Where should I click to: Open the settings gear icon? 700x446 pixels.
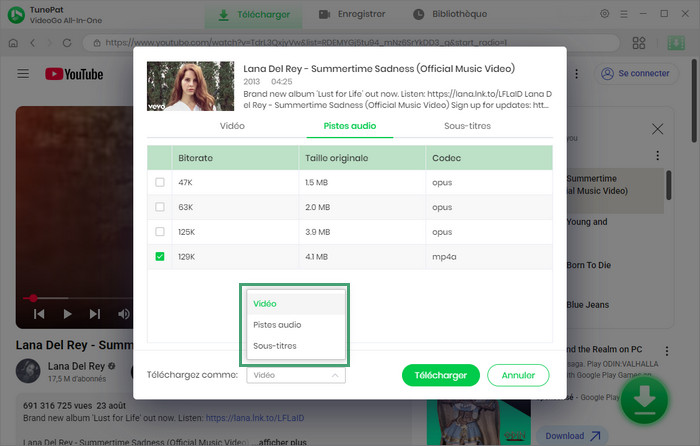click(x=604, y=14)
